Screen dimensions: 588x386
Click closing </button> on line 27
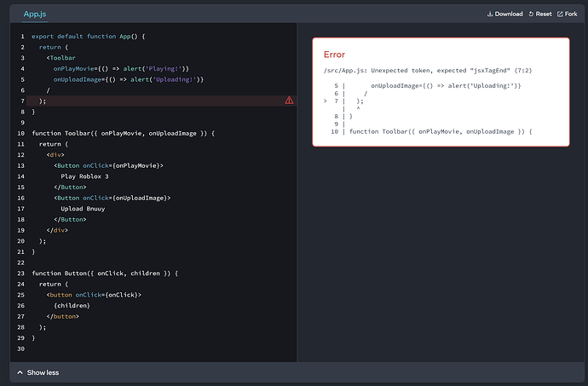tap(62, 317)
